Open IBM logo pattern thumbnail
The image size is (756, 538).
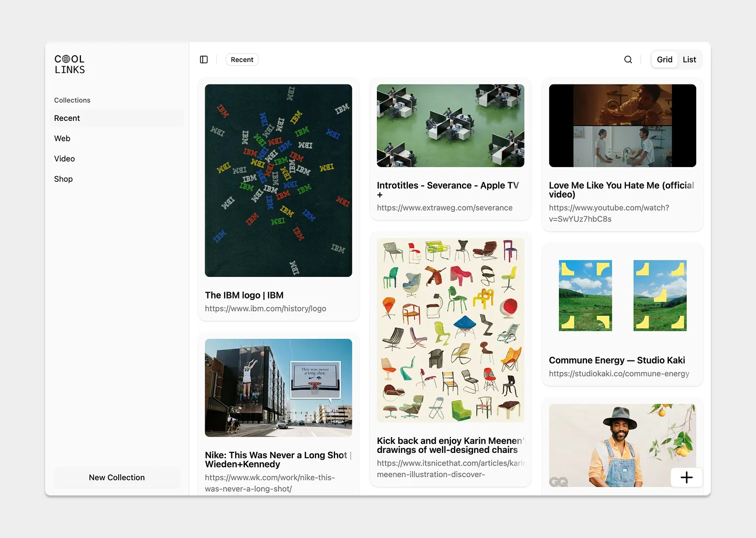pos(278,181)
